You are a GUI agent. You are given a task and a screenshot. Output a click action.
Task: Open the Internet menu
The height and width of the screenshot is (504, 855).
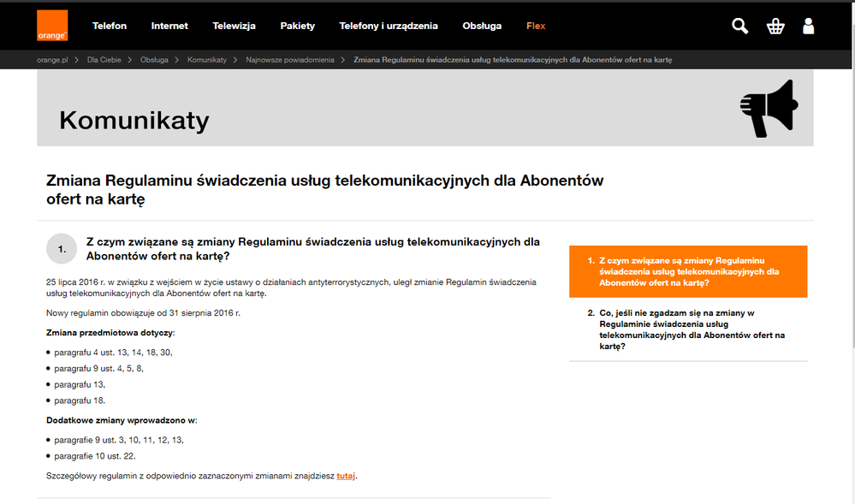[x=169, y=27]
